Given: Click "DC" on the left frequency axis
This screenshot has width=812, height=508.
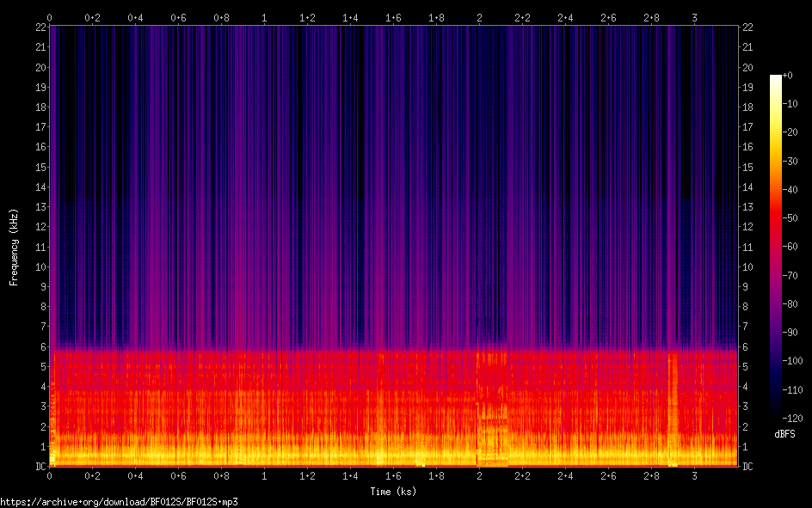Looking at the screenshot, I should (x=40, y=467).
